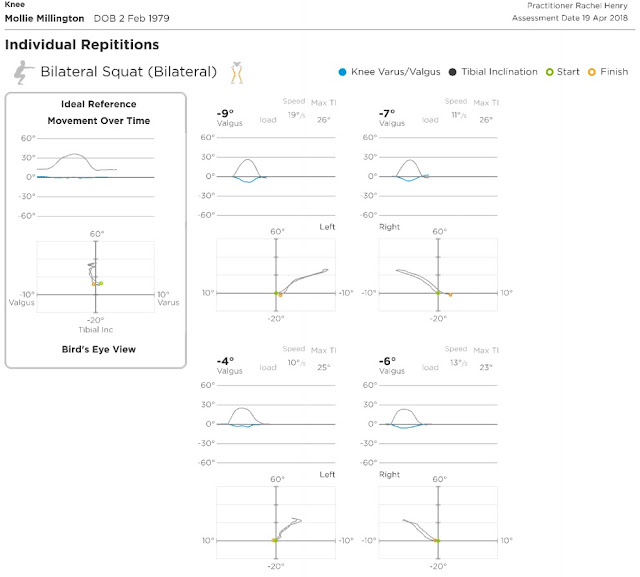Viewport: 640px width, 577px height.
Task: Click the Assessment Date 19 Apr 2018
Action: click(x=570, y=18)
